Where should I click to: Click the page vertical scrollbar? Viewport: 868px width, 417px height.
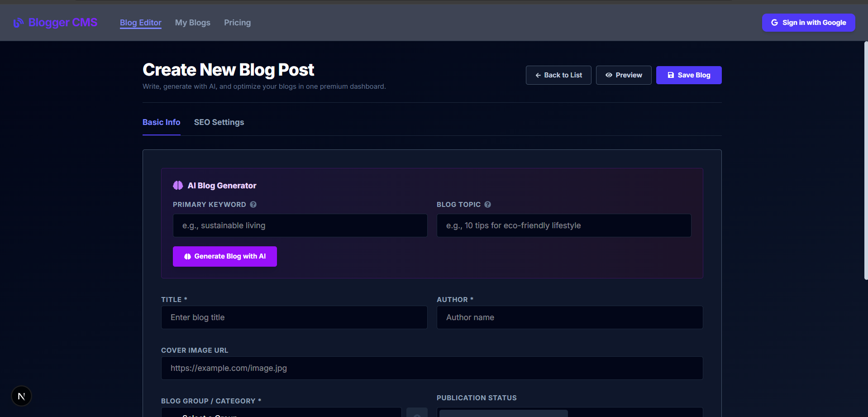point(866,161)
